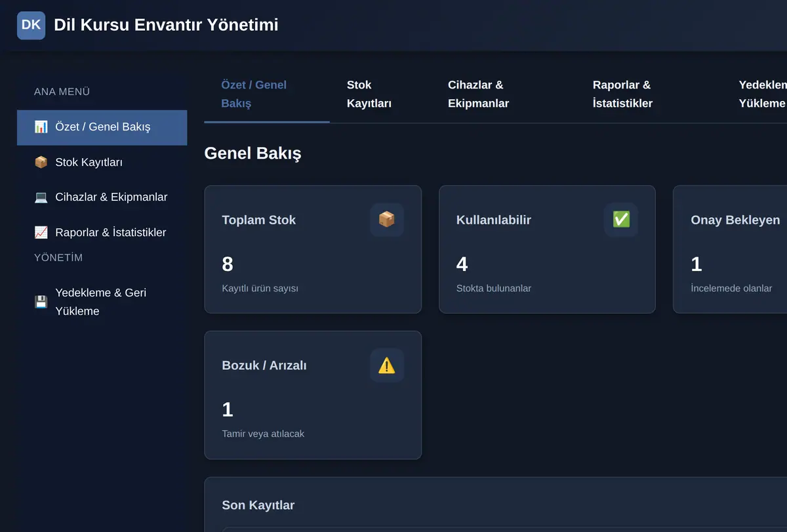Click the value 1 under Bozuk / Arızalı
Viewport: 787px width, 532px height.
point(228,410)
